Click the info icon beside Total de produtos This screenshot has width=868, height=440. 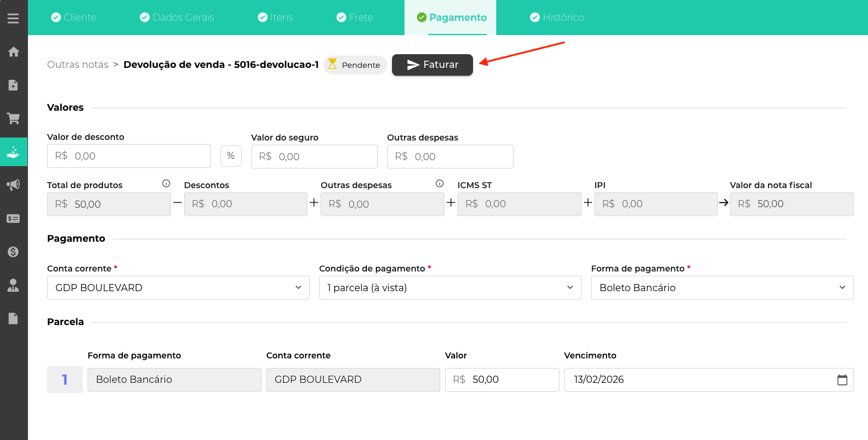coord(166,183)
